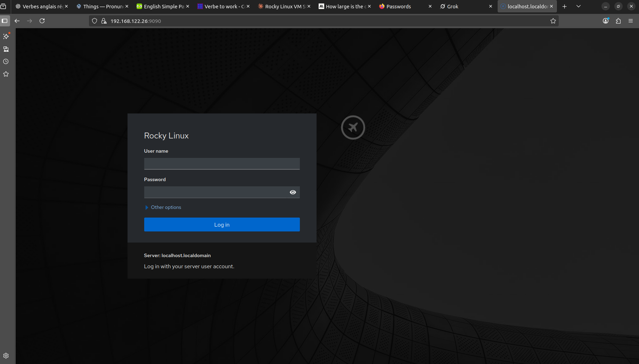Open Firefox View icon
Image resolution: width=639 pixels, height=364 pixels.
pos(3,6)
